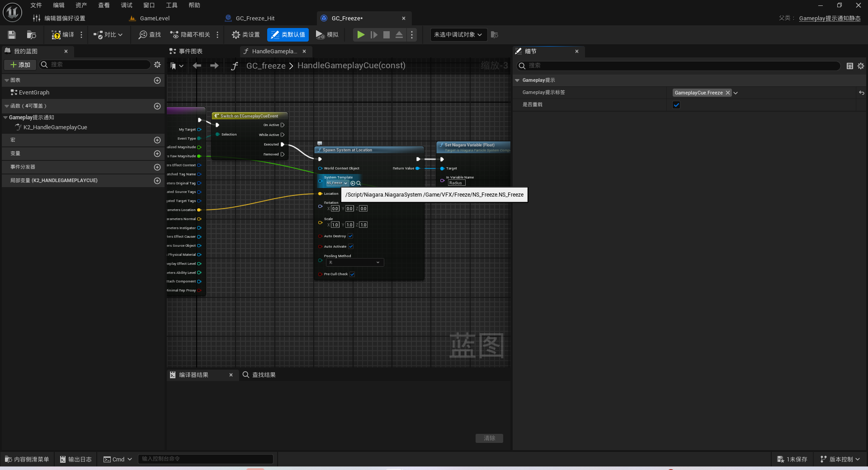Click the stop playback square button
The image size is (868, 470).
387,35
